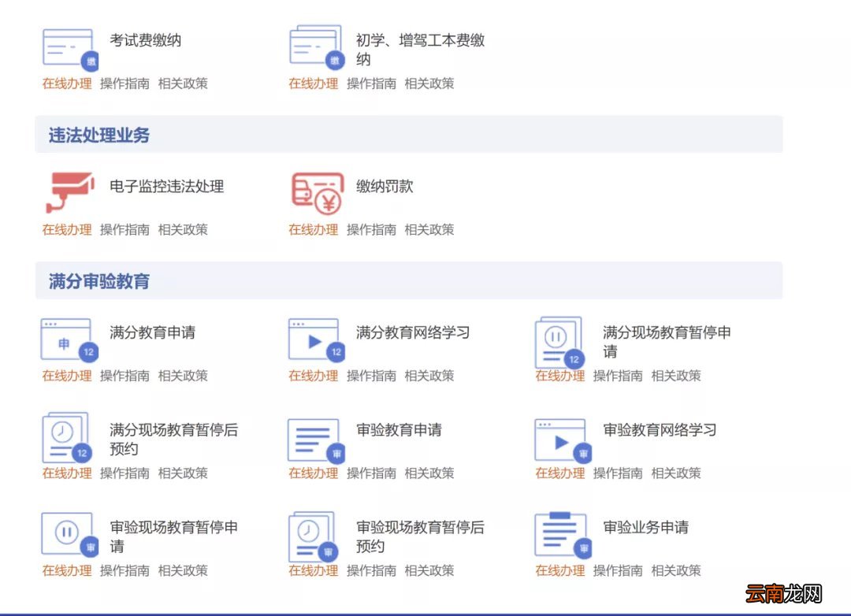Open 相关政策 under 电子监控违法处理
The height and width of the screenshot is (616, 851).
pyautogui.click(x=183, y=229)
